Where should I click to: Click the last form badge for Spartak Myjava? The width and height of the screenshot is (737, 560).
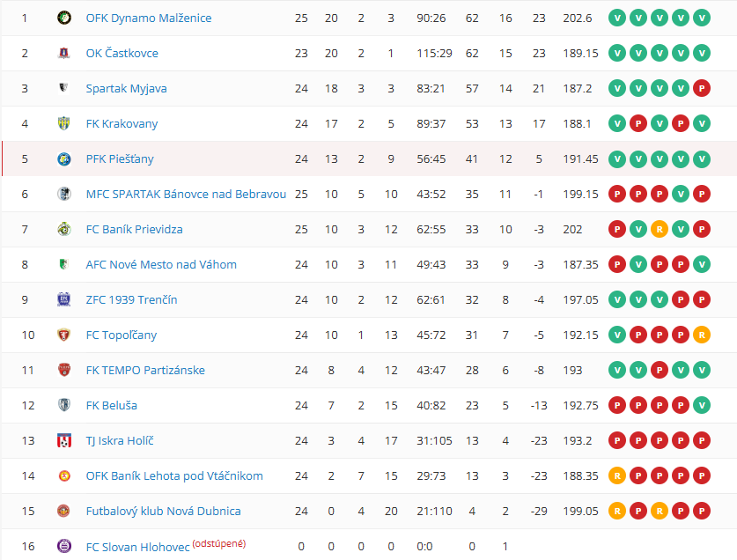pos(702,88)
